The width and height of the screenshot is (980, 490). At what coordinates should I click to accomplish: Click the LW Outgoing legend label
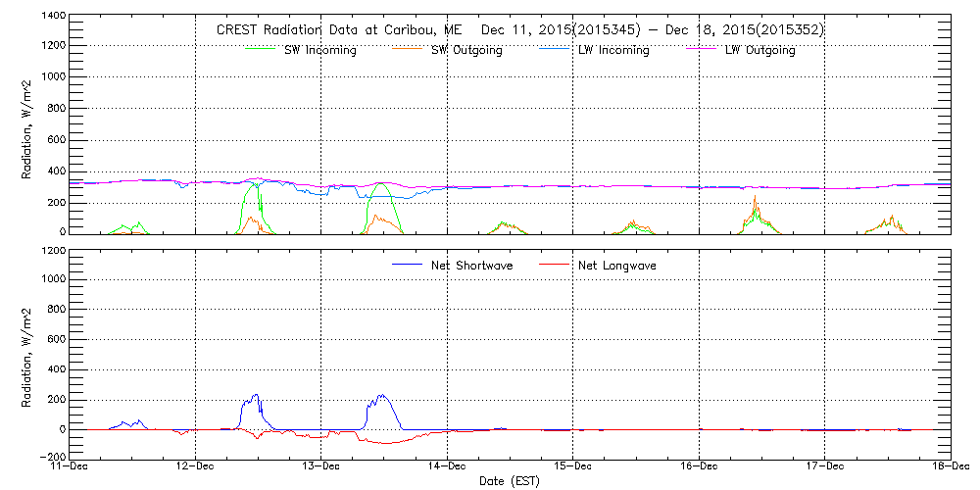[759, 51]
